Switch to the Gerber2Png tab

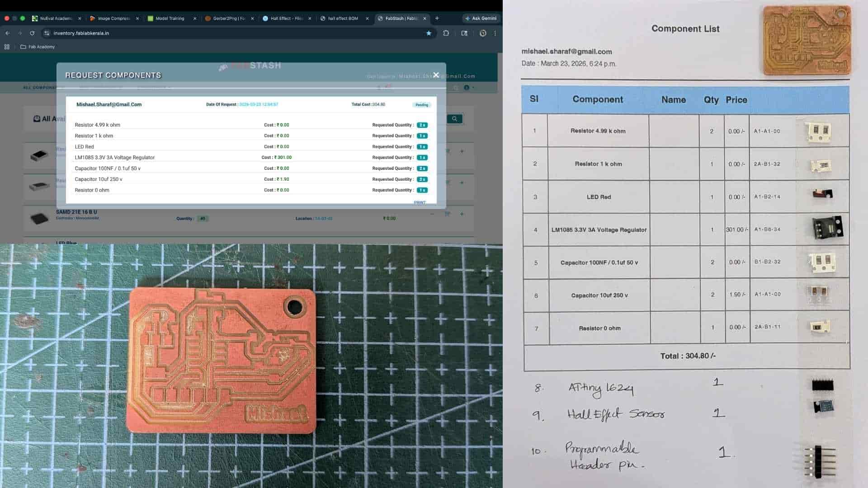pos(228,19)
